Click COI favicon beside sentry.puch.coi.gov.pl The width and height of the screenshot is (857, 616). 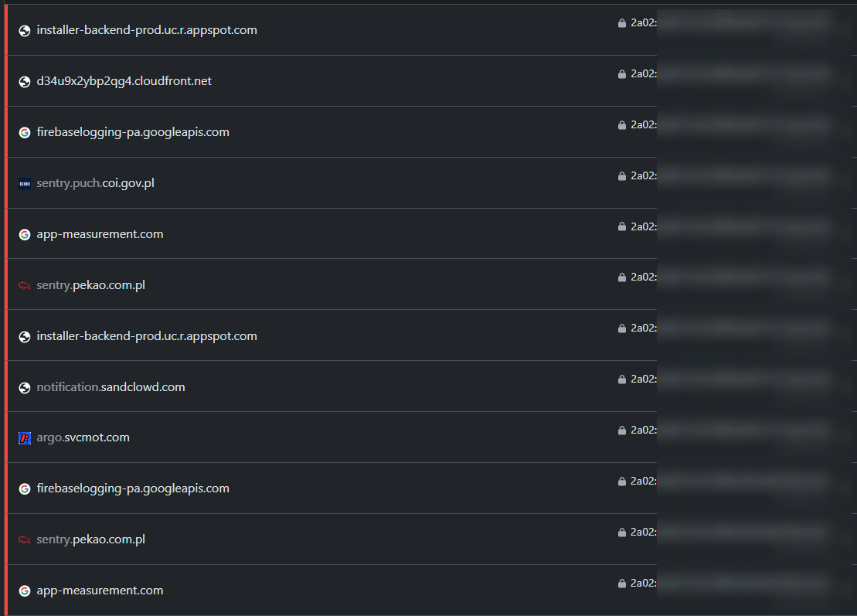tap(25, 184)
